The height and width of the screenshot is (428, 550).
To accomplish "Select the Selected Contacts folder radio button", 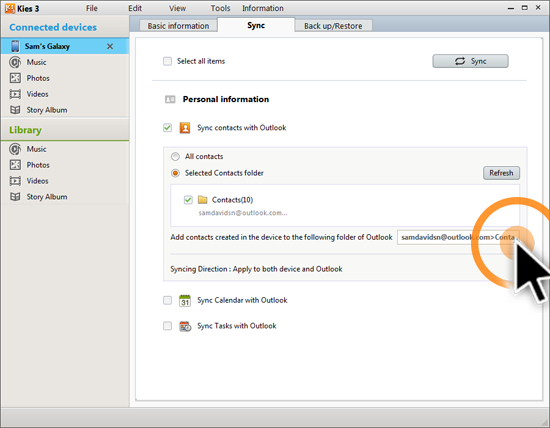I will pyautogui.click(x=175, y=173).
